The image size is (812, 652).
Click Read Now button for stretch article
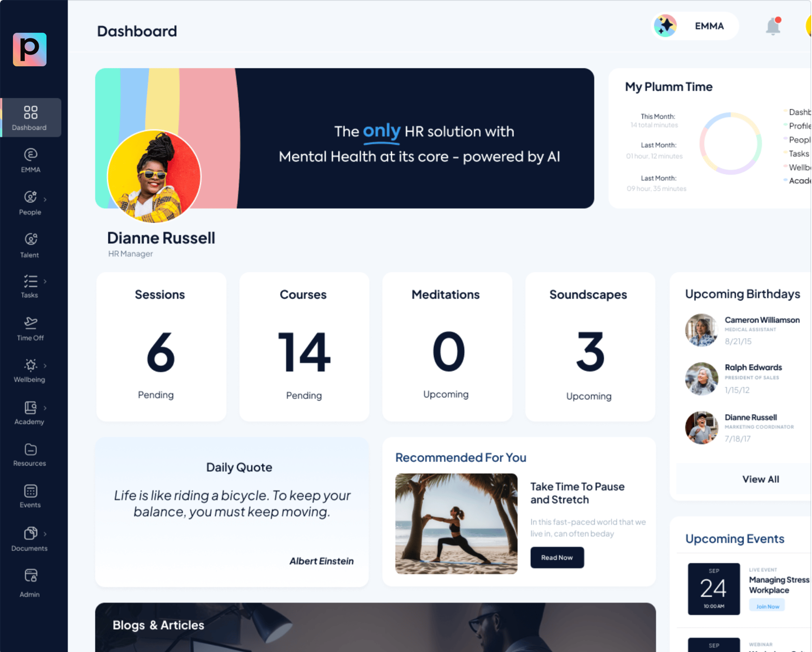557,557
